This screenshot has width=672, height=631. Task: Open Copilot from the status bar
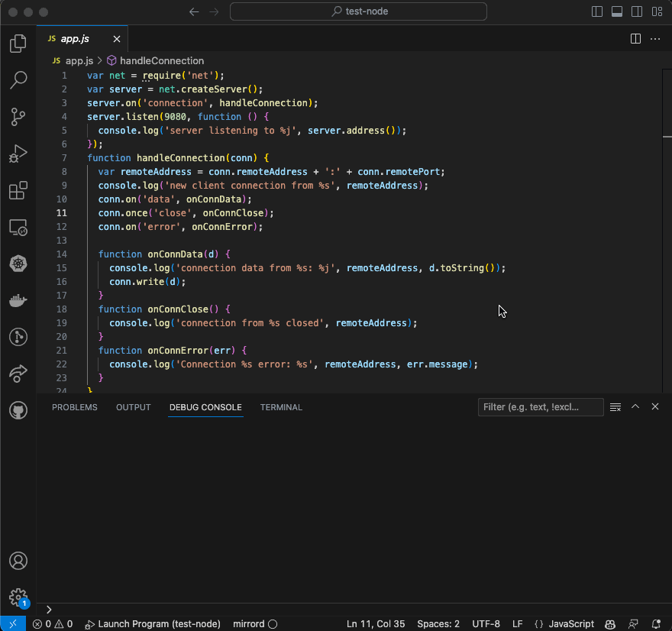click(x=609, y=623)
